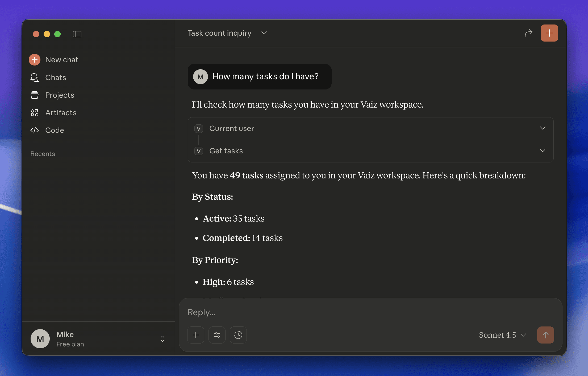588x376 pixels.
Task: Click the user message avatar M
Action: 201,77
